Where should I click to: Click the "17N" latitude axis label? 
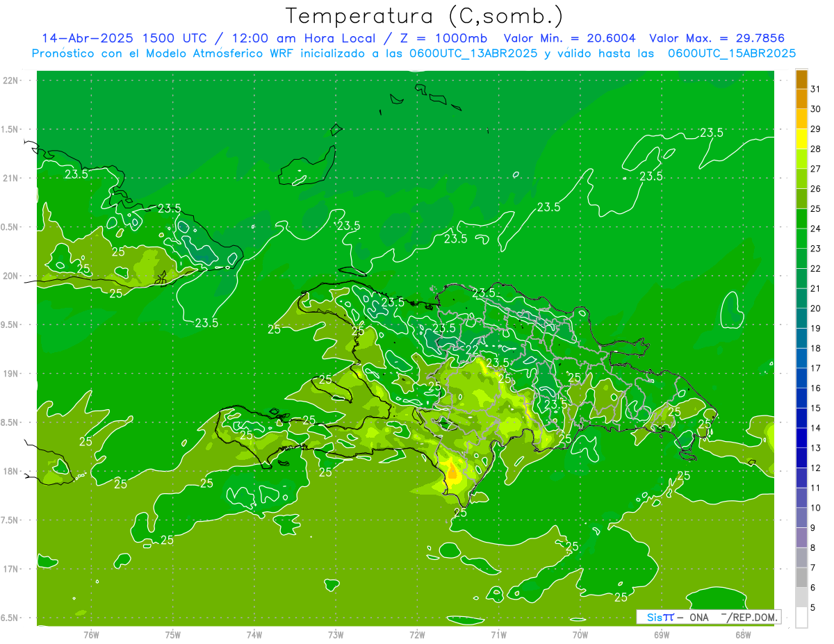click(x=10, y=570)
